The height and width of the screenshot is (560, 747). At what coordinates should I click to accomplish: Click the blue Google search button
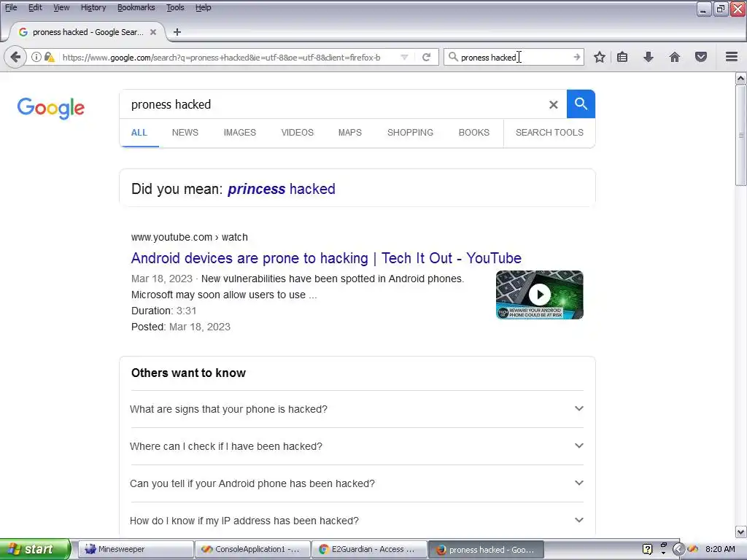(581, 104)
